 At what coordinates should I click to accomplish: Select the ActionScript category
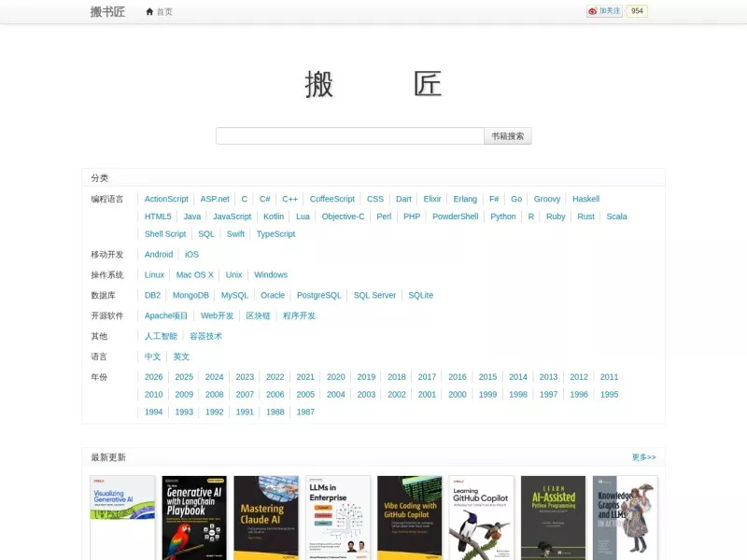pos(166,199)
